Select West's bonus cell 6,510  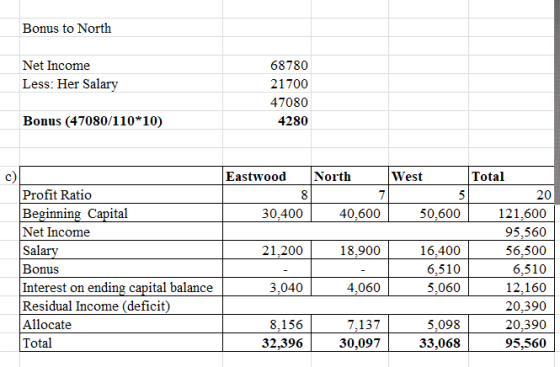pyautogui.click(x=428, y=269)
